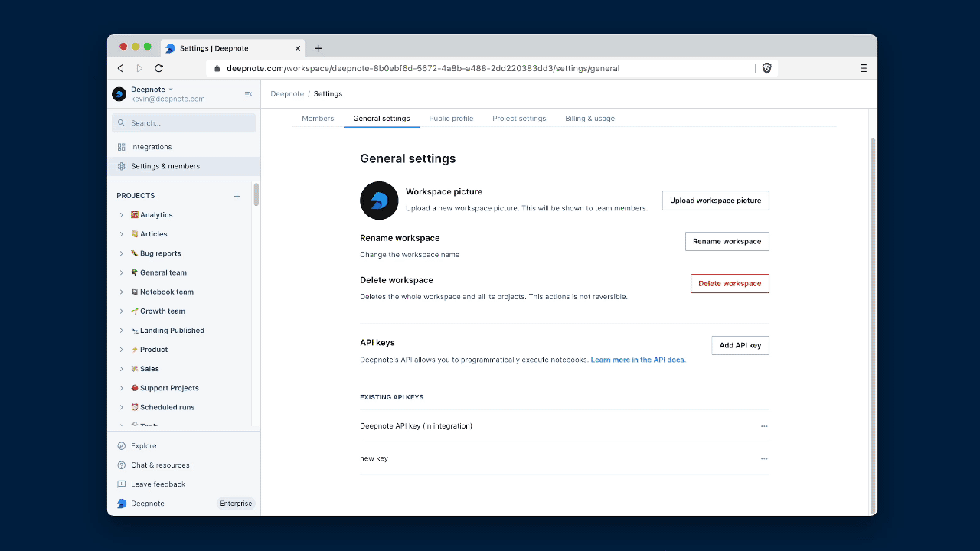980x551 pixels.
Task: Switch to the Billing & usage tab
Action: (590, 119)
